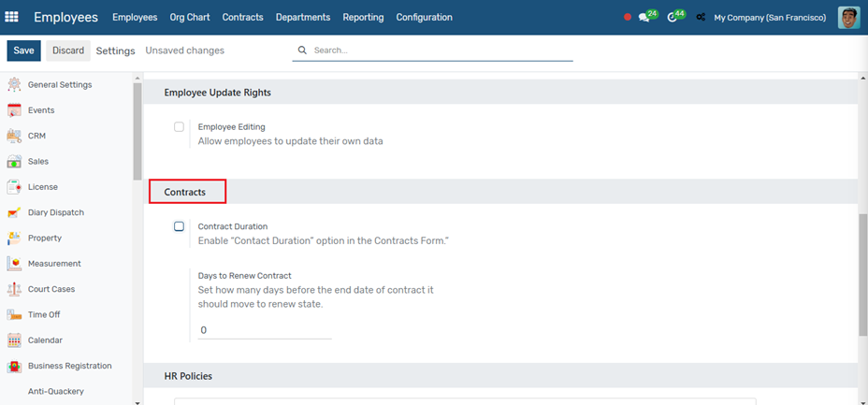Viewport: 868px width, 405px height.
Task: Click the General Settings icon in the sidebar
Action: coord(14,85)
